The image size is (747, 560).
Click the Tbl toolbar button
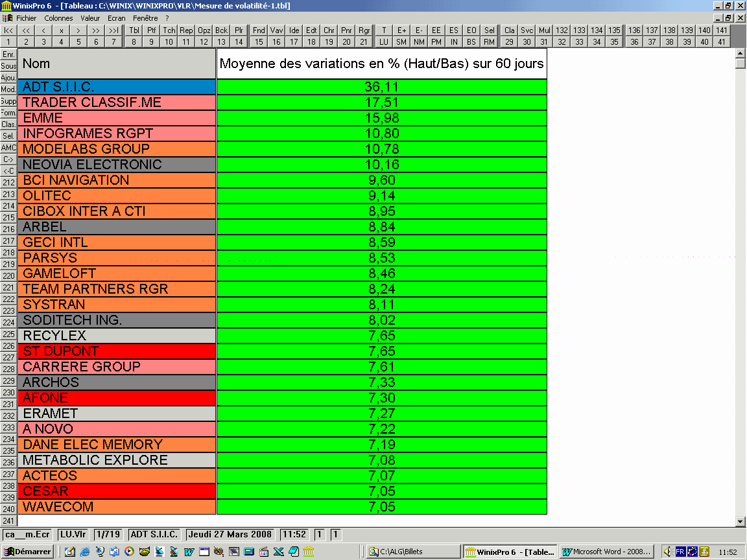(x=134, y=30)
